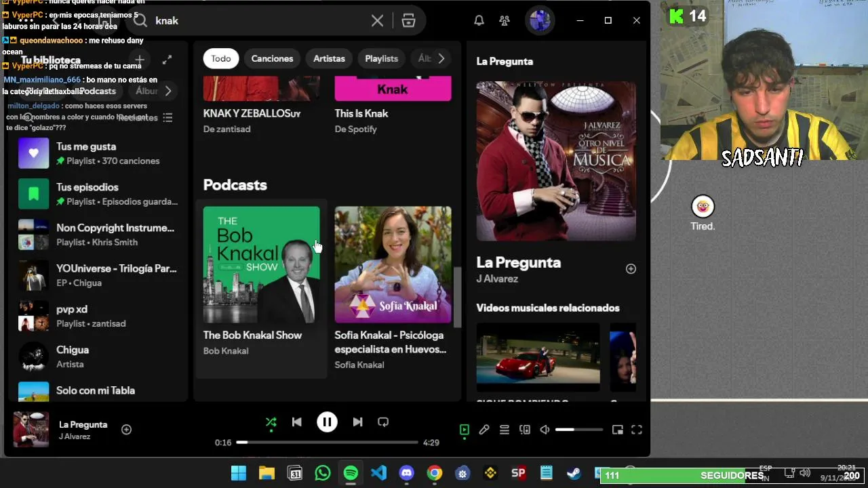
Task: Click J Alvarez artist link in right panel
Action: [x=497, y=279]
